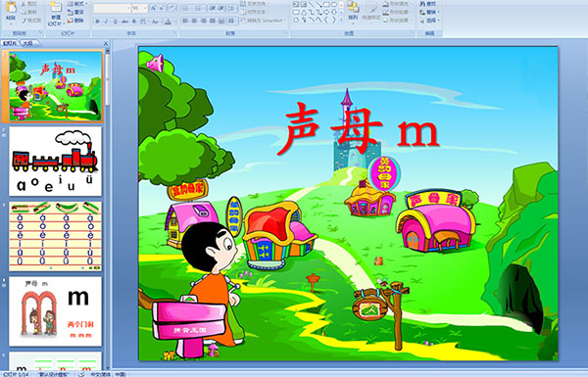
Task: Click the Replace button in editing group
Action: click(x=428, y=12)
